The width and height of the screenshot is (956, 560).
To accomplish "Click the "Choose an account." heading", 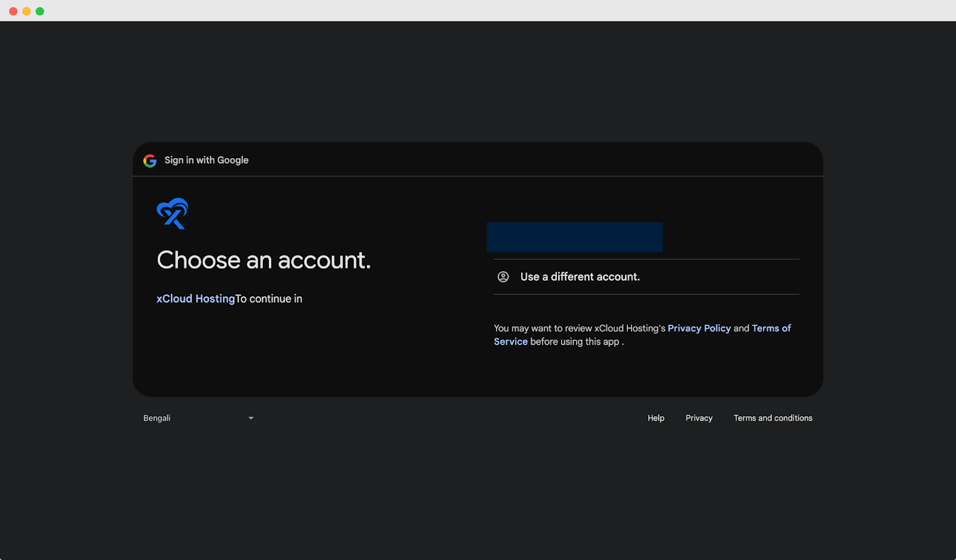I will pos(263,260).
